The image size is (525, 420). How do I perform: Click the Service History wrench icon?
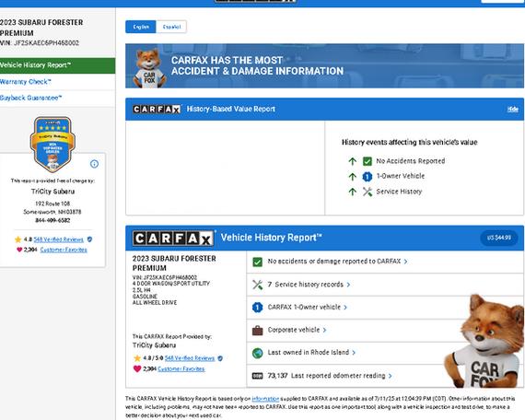(367, 192)
